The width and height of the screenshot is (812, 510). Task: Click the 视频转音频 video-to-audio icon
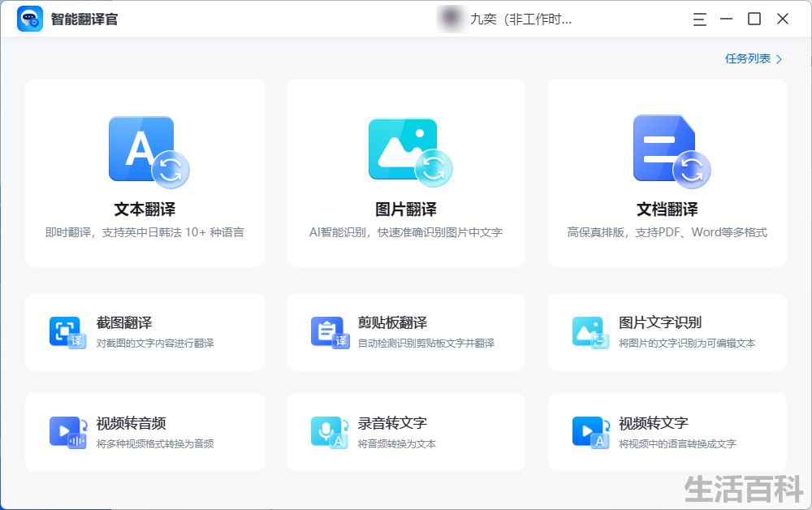[67, 432]
